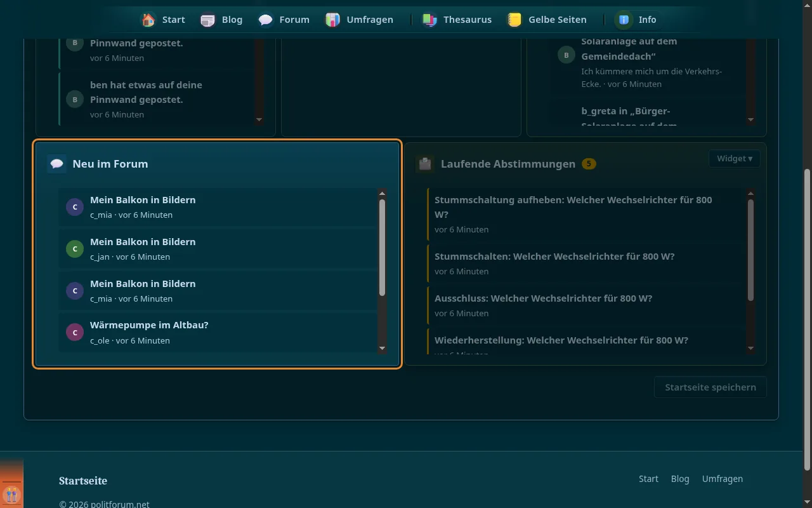The image size is (812, 508).
Task: Click the Neu im Forum scrollbar thumb
Action: point(382,248)
